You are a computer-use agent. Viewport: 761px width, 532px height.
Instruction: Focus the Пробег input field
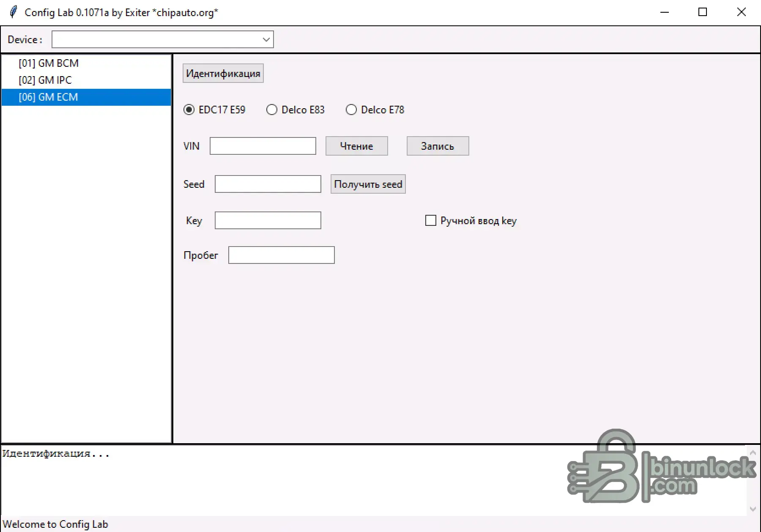tap(282, 255)
